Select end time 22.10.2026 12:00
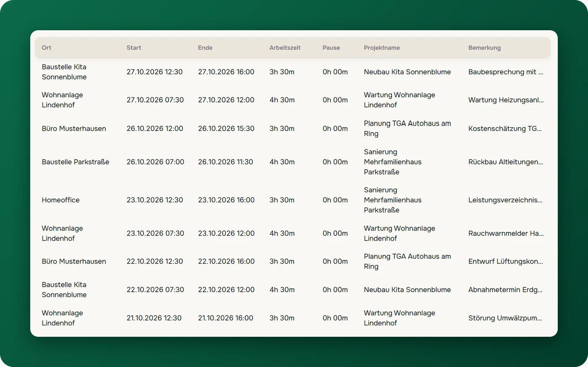The height and width of the screenshot is (367, 588). [226, 290]
